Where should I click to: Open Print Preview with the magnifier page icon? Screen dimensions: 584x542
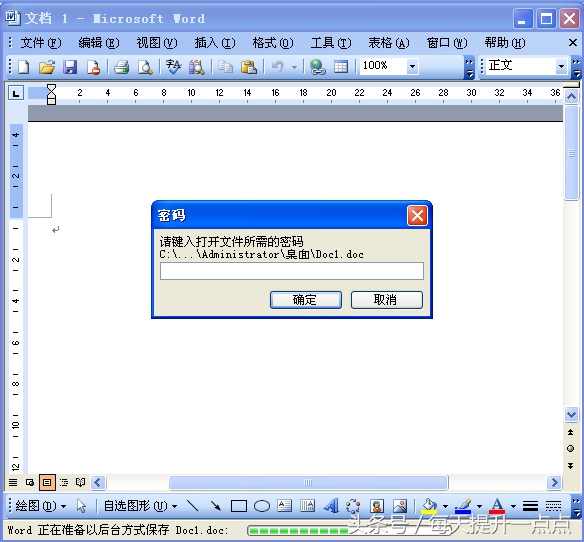click(145, 67)
